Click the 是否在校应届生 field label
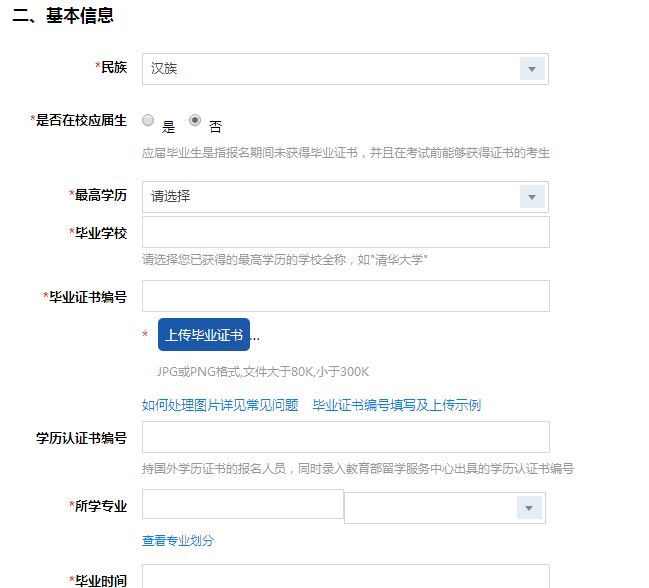The height and width of the screenshot is (588, 649). pyautogui.click(x=80, y=120)
